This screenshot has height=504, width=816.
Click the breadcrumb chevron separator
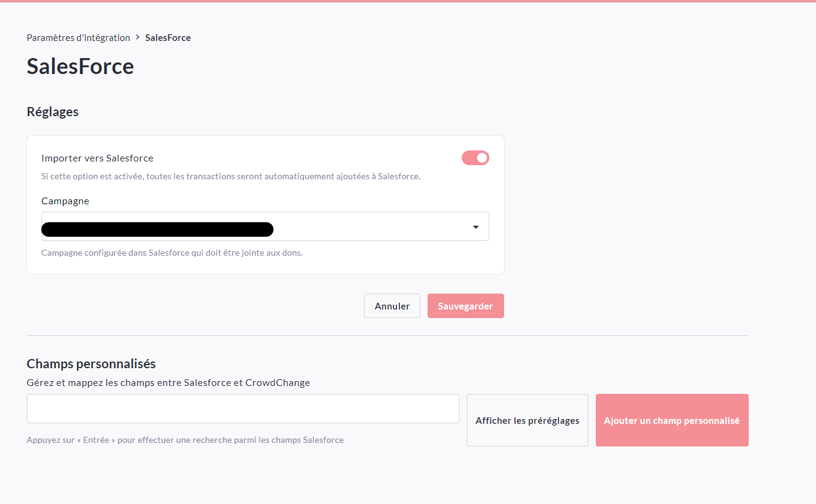[138, 37]
